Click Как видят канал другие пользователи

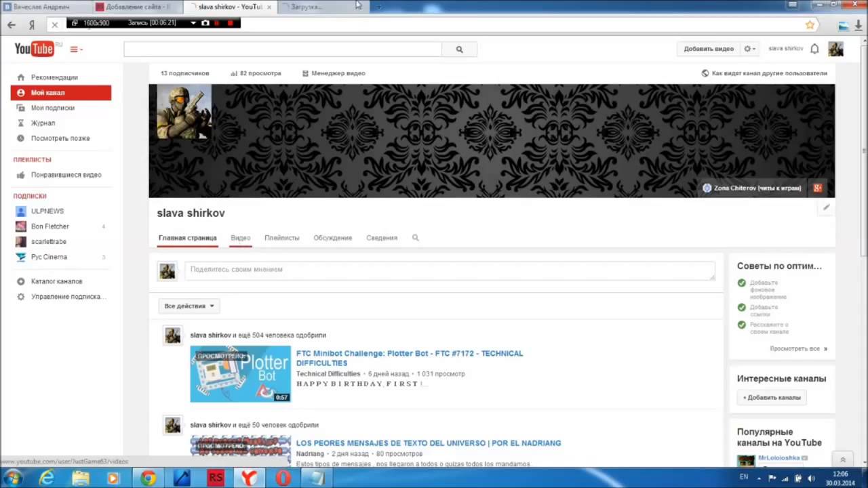[x=764, y=73]
